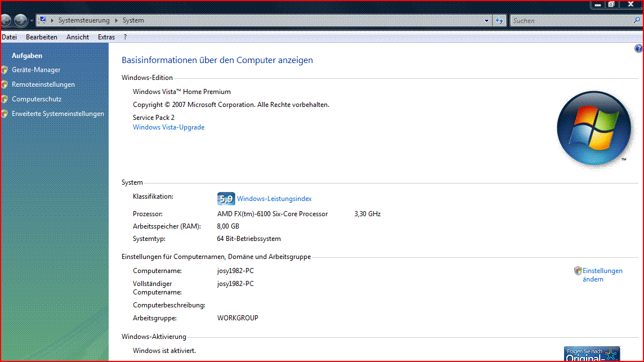Click the 5,9 performance score badge
The image size is (644, 362).
[226, 199]
